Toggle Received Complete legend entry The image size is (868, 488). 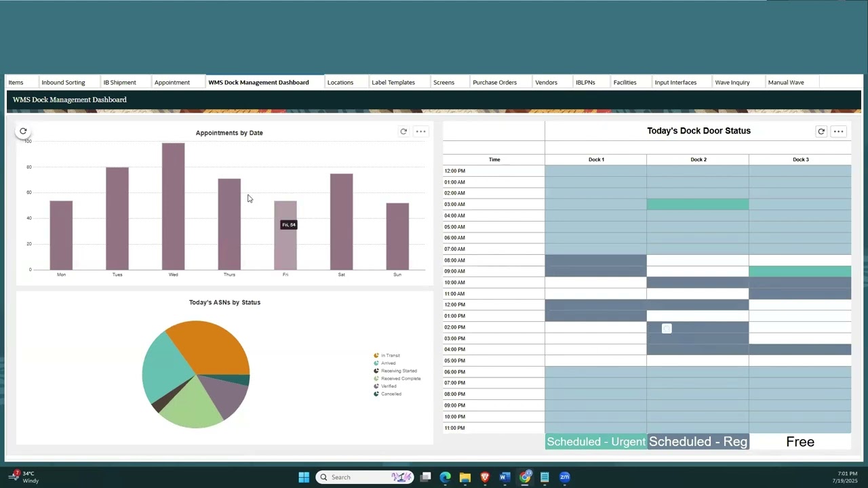(x=397, y=378)
